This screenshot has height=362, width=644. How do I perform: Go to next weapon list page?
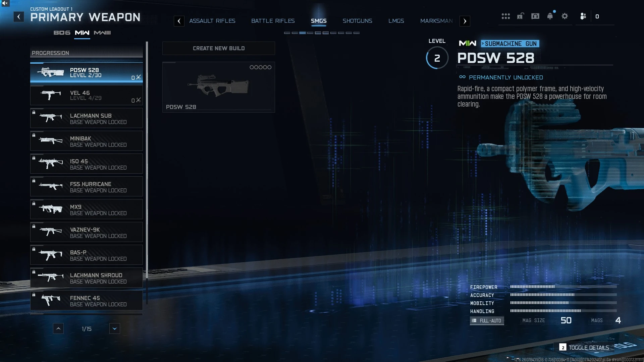pos(114,328)
